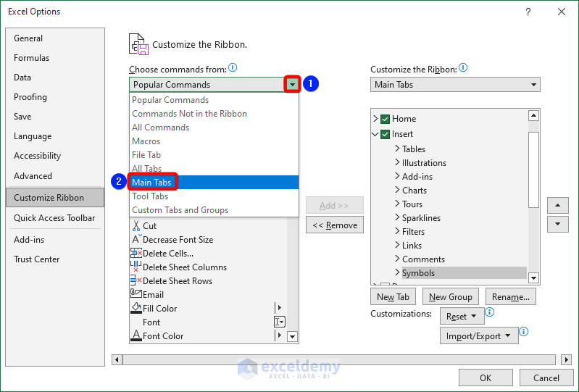Expand the Illustrations group
579x392 pixels.
397,162
